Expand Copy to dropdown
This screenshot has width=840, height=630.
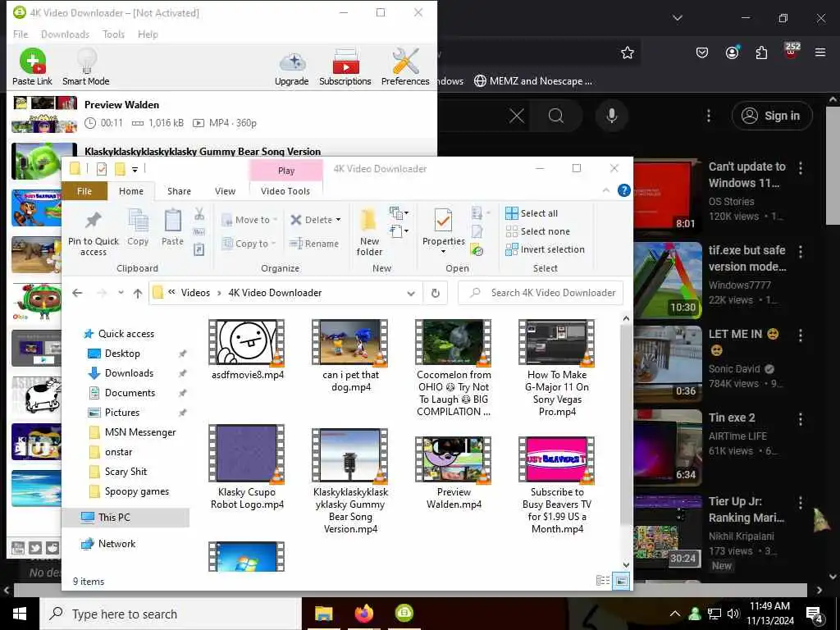(249, 243)
